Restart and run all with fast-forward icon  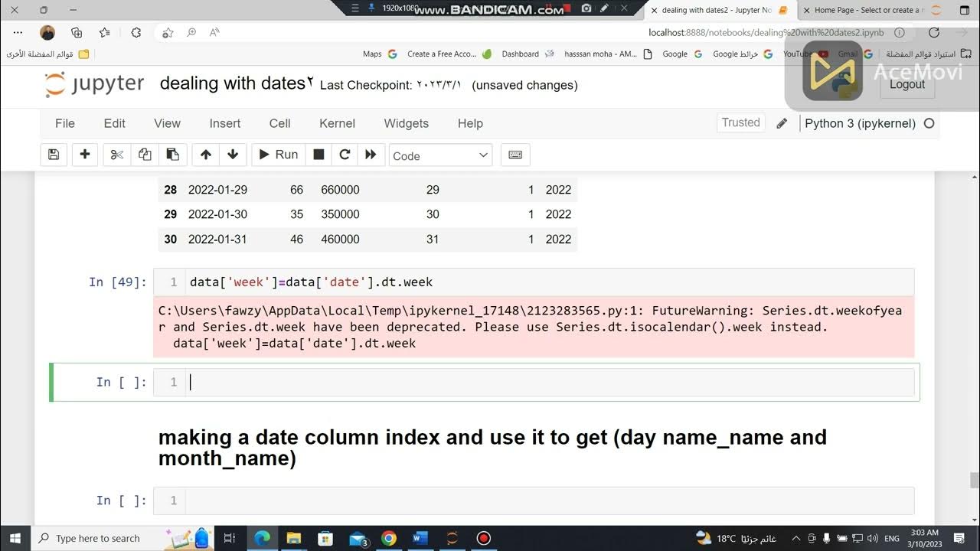pos(371,155)
